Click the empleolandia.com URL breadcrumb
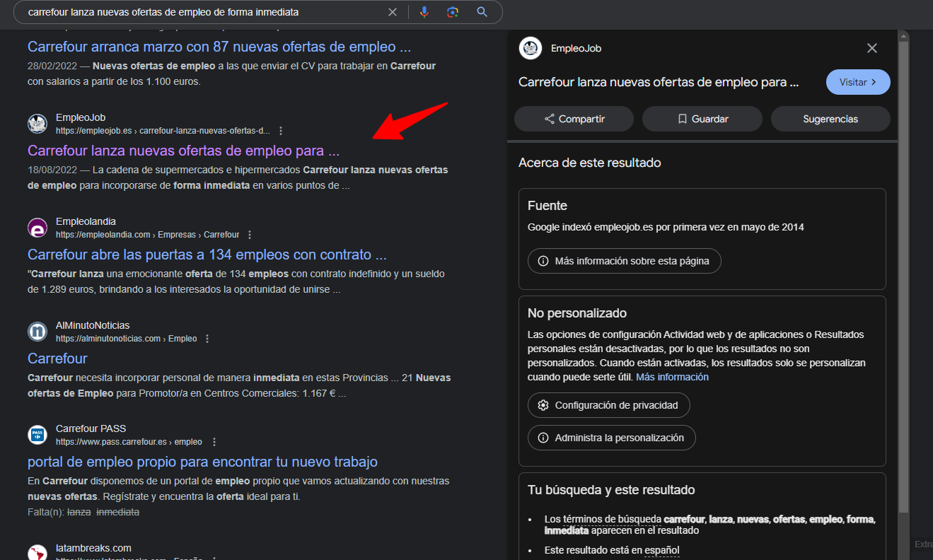Viewport: 933px width, 560px height. tap(147, 235)
